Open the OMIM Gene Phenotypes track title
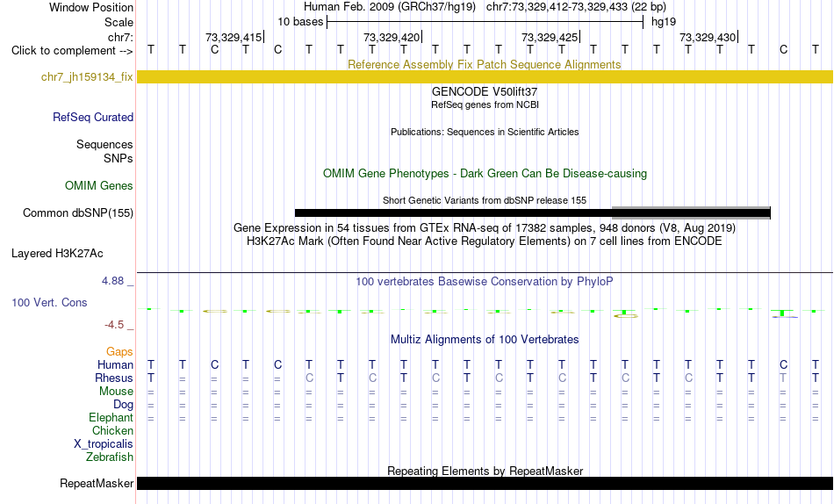This screenshot has height=504, width=834. pyautogui.click(x=485, y=174)
